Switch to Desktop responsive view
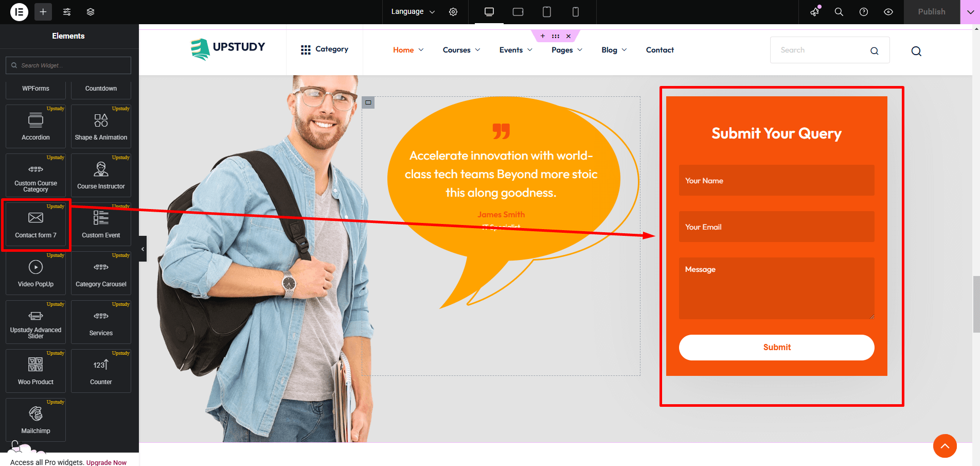The image size is (980, 466). tap(489, 12)
